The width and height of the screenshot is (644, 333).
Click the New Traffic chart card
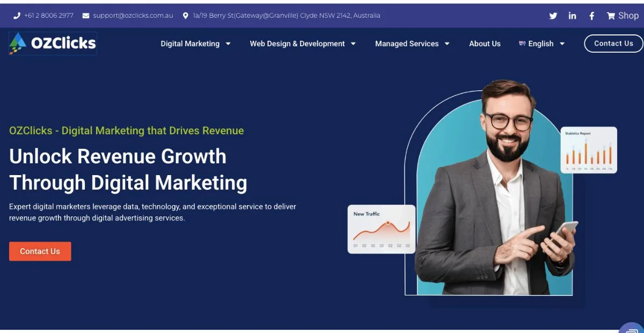(381, 229)
